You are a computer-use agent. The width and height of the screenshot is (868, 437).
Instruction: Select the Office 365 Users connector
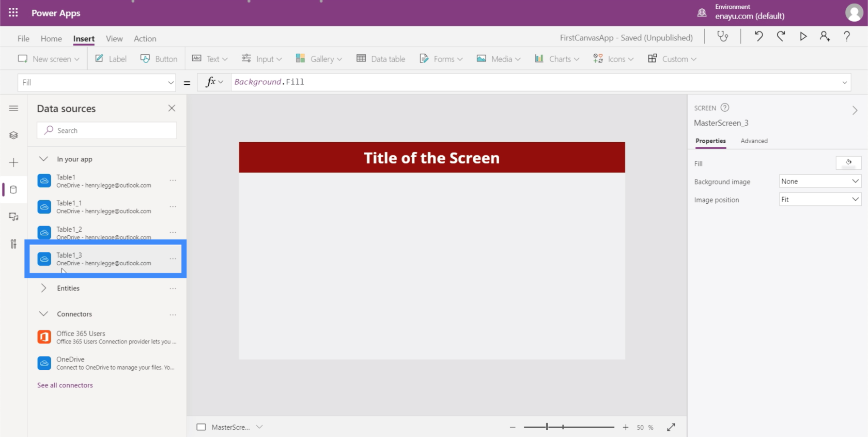106,337
